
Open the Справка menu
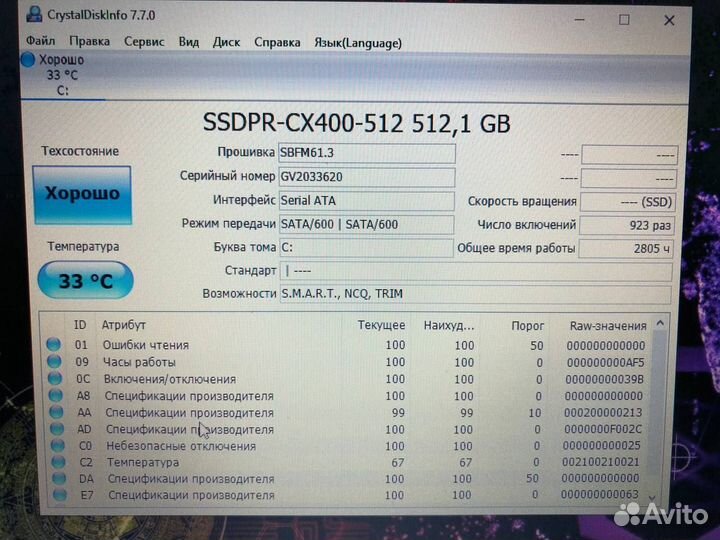tap(277, 43)
